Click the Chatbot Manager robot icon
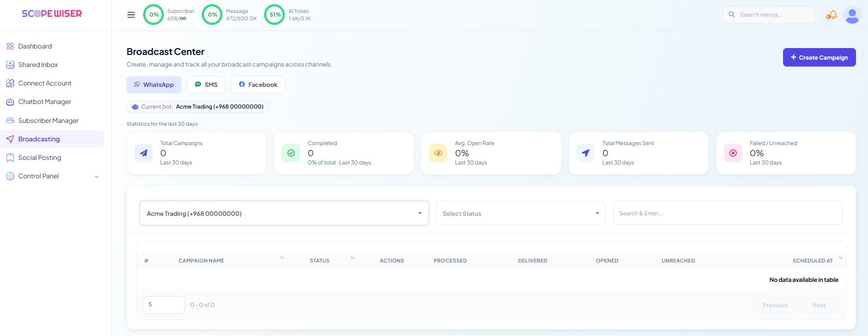This screenshot has height=336, width=868. 10,102
